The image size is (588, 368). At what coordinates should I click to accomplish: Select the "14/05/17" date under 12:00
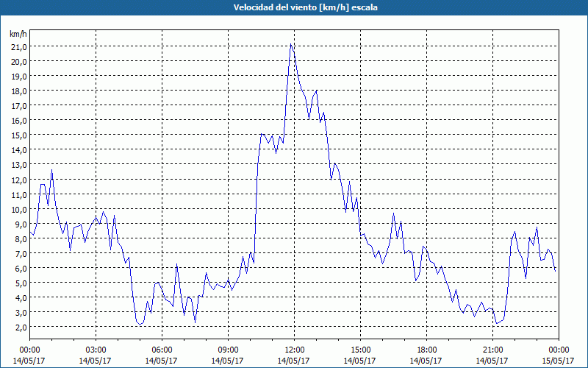[293, 361]
